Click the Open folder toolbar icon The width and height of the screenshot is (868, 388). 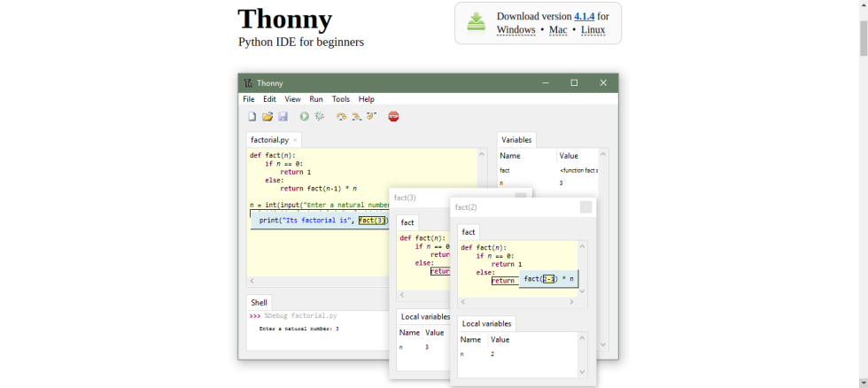267,116
